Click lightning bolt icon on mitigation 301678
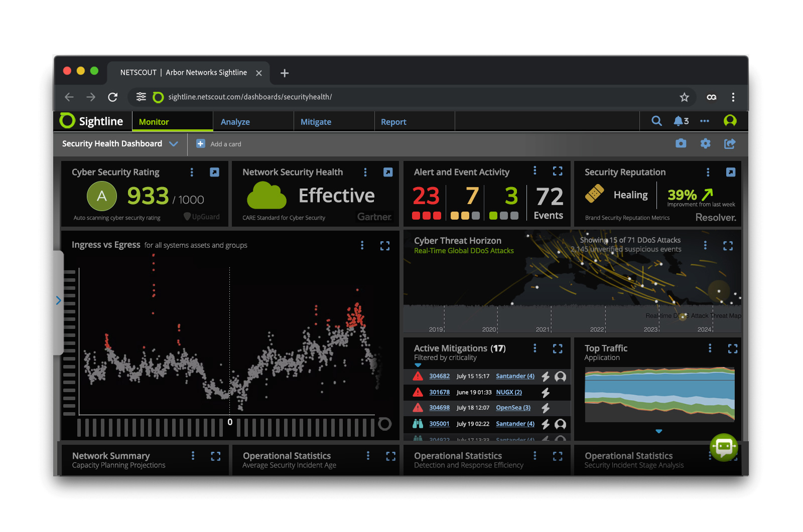The width and height of the screenshot is (803, 532). pyautogui.click(x=546, y=393)
